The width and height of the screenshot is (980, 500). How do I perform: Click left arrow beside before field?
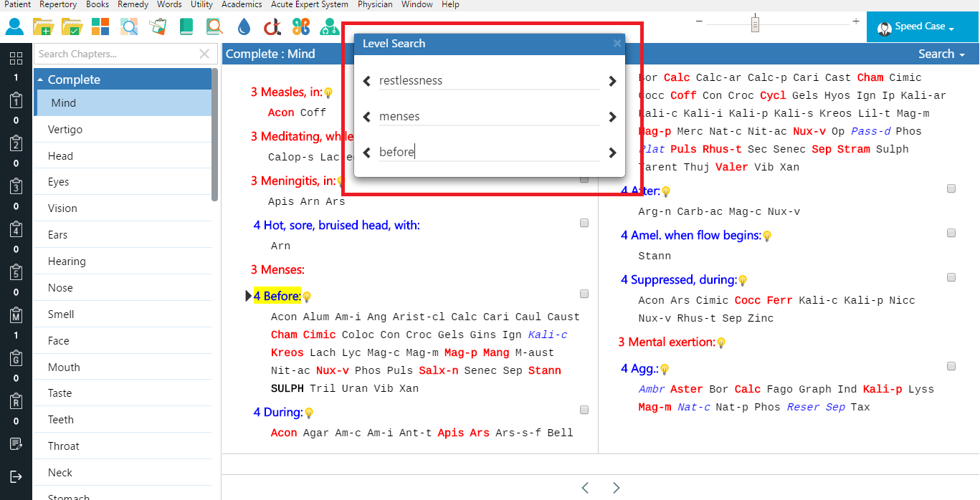(367, 153)
